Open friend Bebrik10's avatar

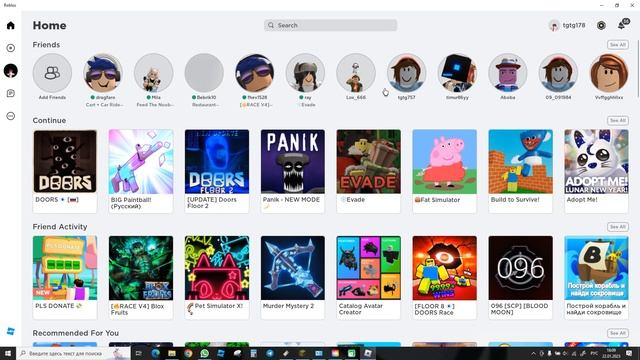point(204,73)
